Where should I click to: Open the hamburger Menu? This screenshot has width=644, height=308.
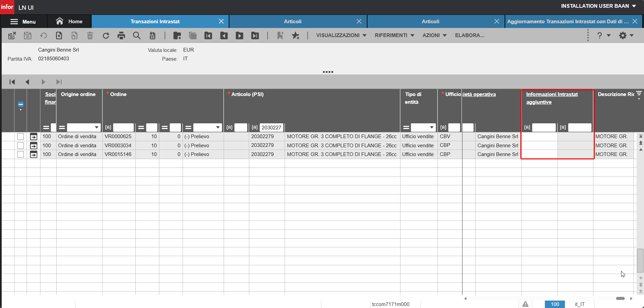[23, 22]
